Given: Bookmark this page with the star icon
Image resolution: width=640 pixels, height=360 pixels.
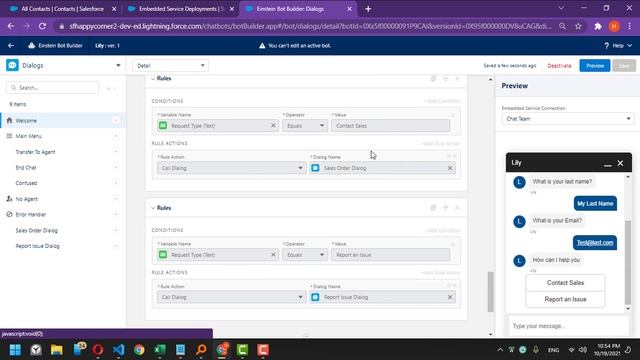Looking at the screenshot, I should [x=578, y=26].
